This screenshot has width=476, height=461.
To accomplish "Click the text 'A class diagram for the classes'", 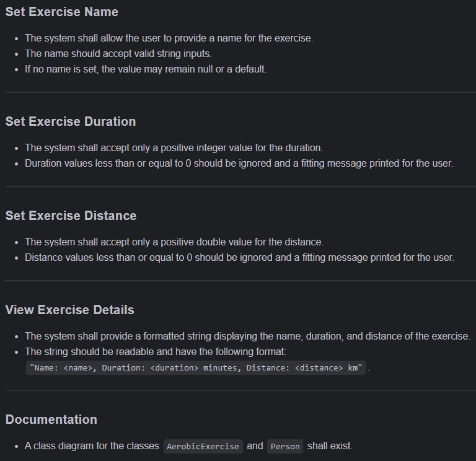I will (92, 446).
